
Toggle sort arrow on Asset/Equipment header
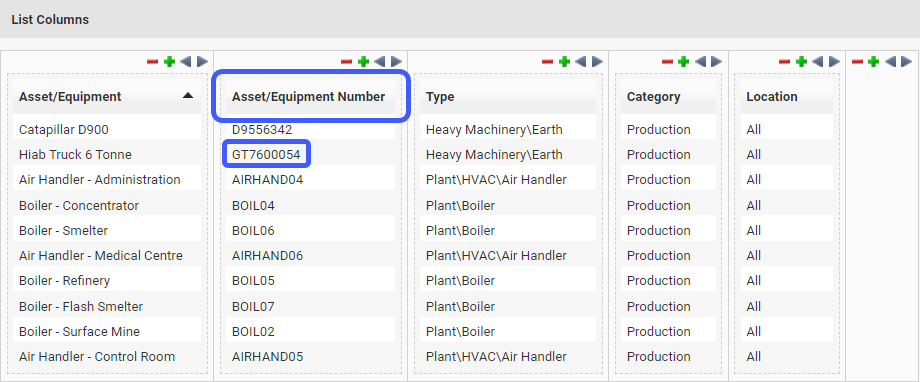coord(188,95)
